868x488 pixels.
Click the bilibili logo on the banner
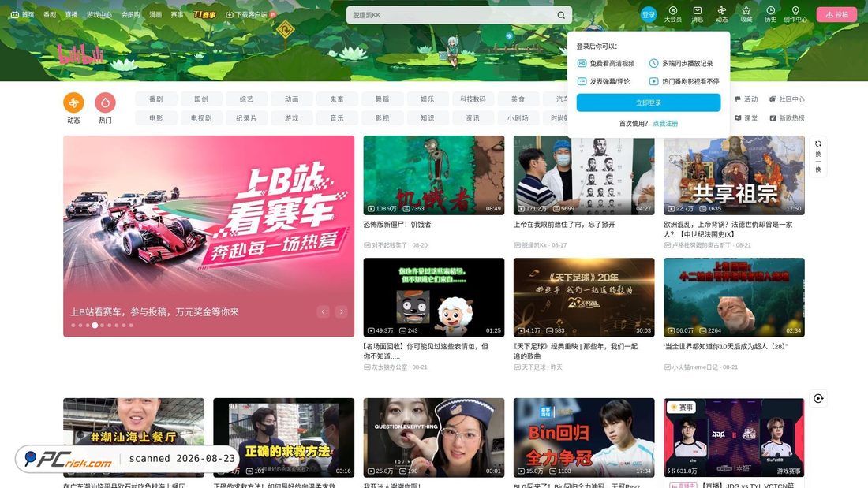[x=80, y=54]
